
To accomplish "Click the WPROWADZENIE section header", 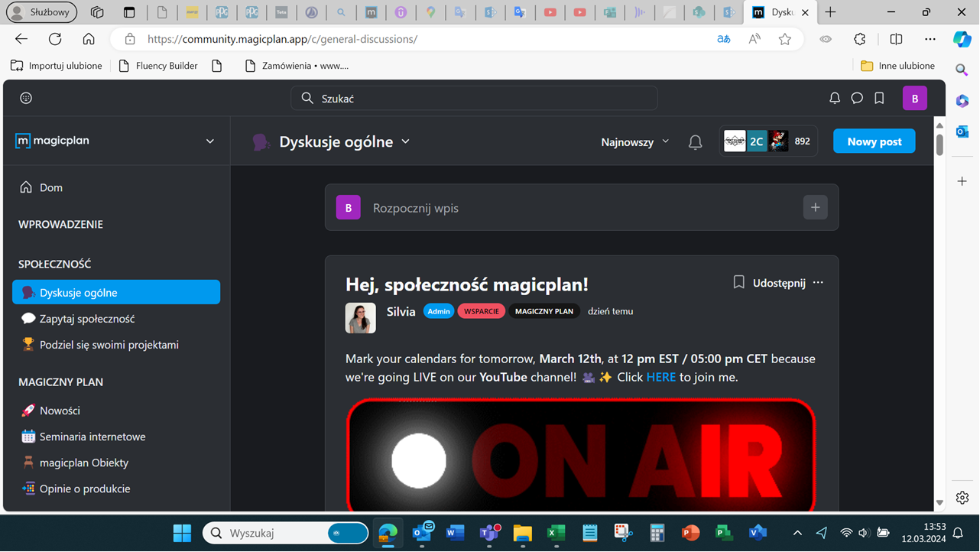I will coord(60,224).
